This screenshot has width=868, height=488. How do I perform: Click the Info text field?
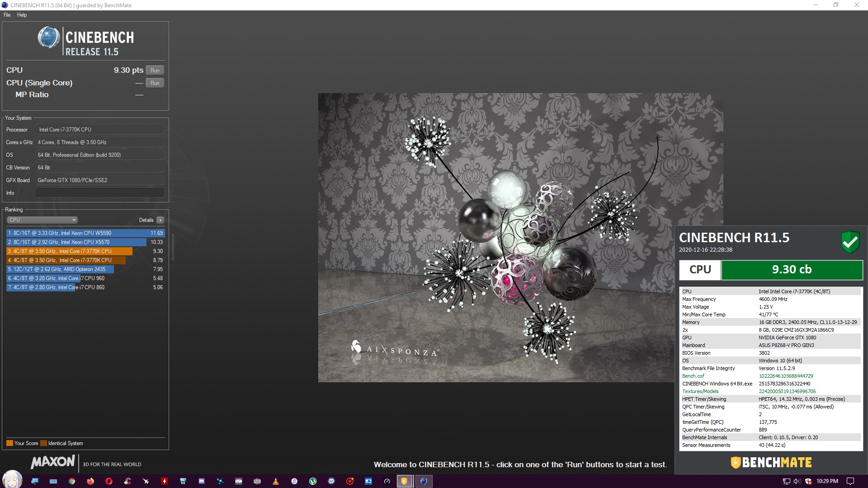coord(99,193)
